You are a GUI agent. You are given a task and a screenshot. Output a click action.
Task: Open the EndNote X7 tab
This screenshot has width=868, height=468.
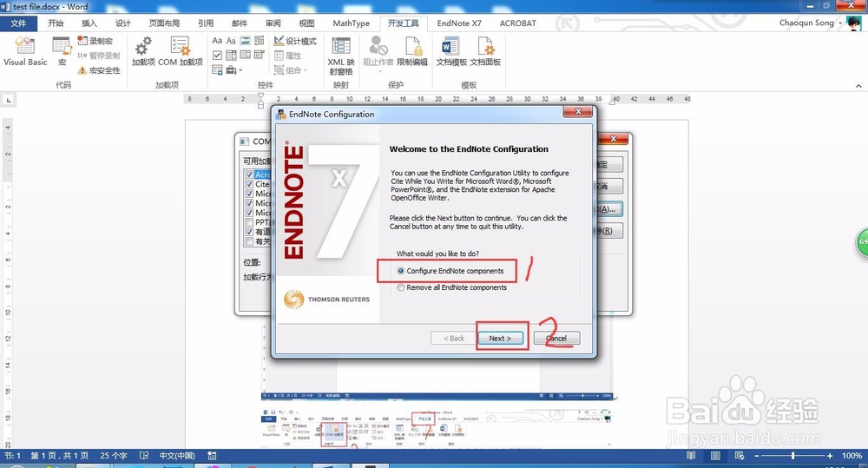(459, 23)
